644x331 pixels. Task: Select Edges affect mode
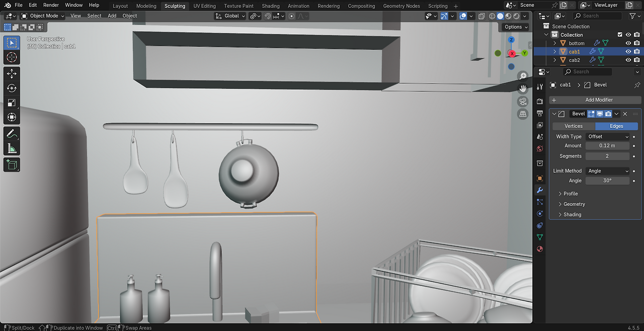tap(616, 126)
